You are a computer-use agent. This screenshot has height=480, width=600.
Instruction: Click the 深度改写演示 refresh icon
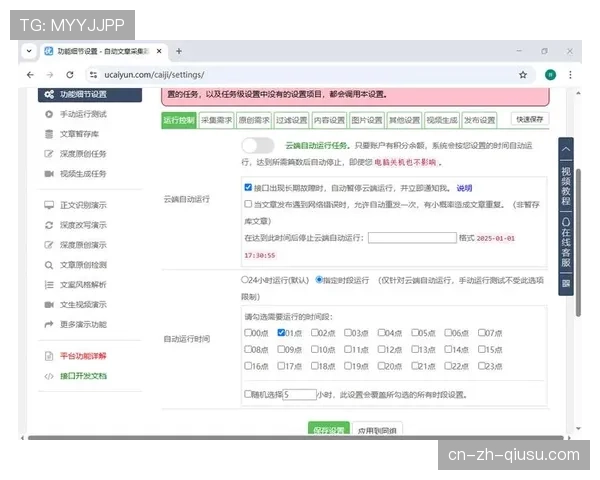pos(49,225)
